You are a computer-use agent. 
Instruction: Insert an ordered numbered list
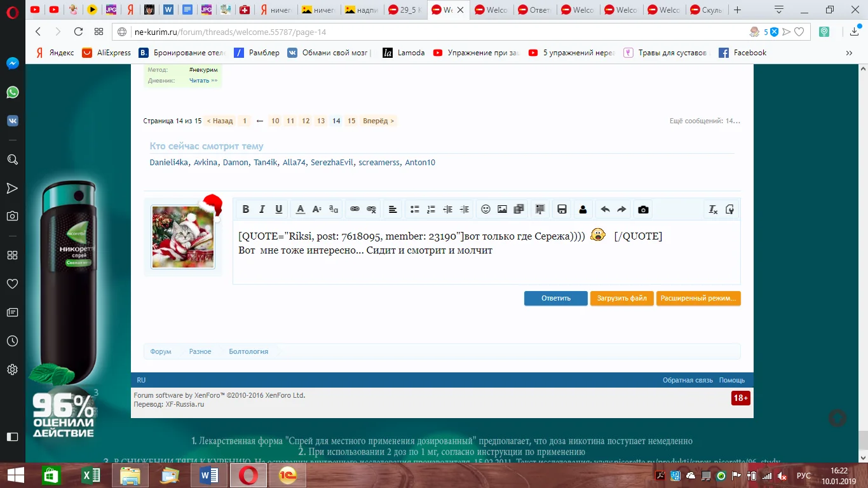click(x=431, y=210)
